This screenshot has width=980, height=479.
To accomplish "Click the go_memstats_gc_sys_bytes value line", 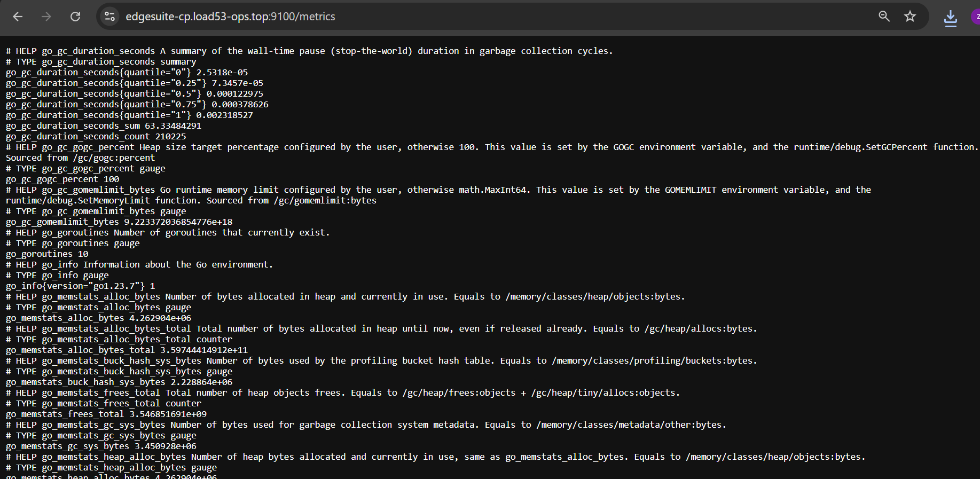I will pyautogui.click(x=101, y=446).
